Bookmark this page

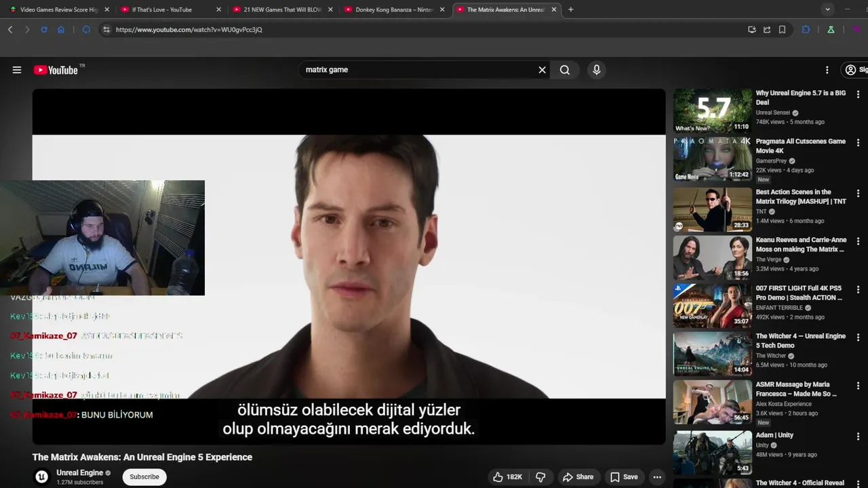782,30
